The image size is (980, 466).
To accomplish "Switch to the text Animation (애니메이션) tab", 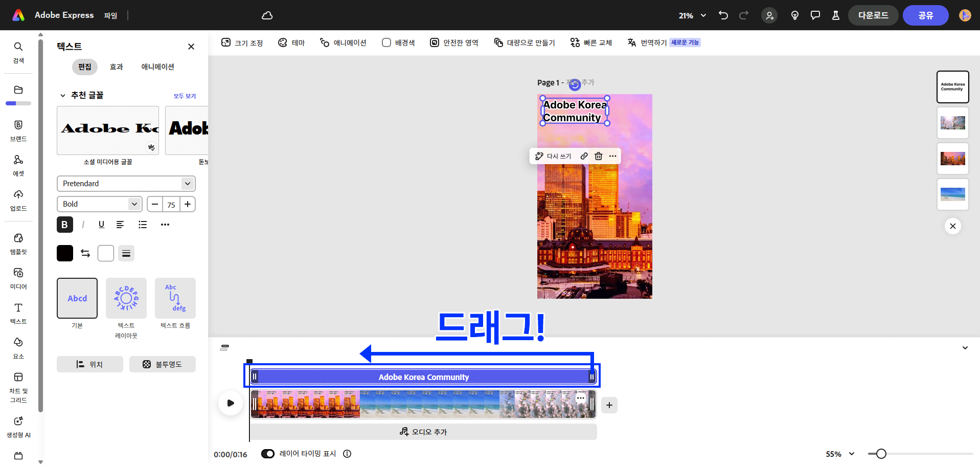I will (158, 66).
